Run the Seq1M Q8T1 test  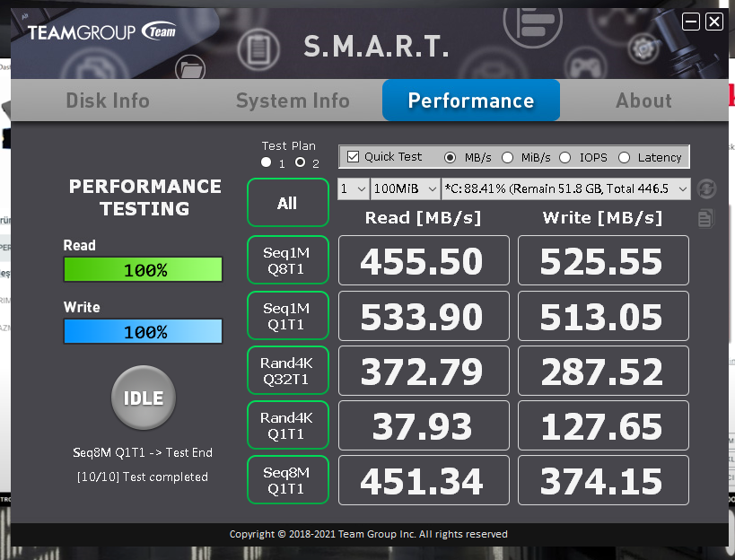pyautogui.click(x=288, y=260)
